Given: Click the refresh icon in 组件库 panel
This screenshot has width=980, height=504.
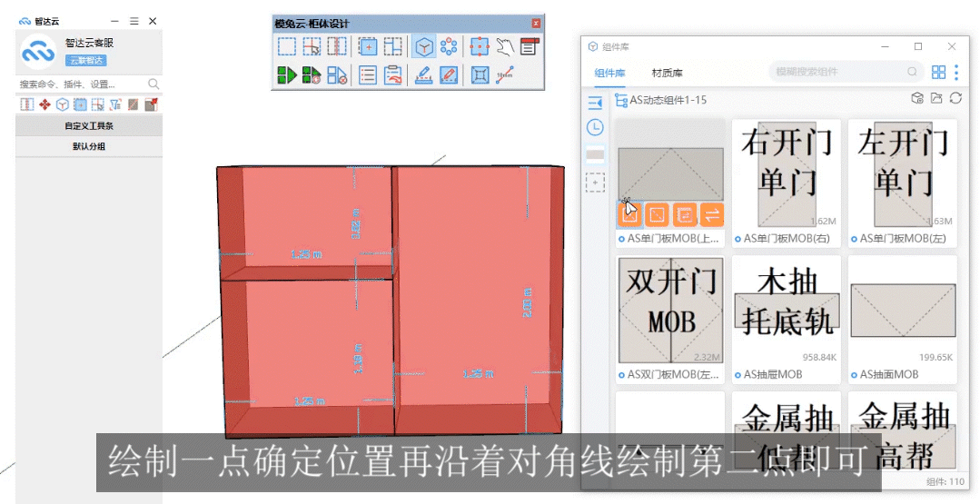Looking at the screenshot, I should tap(955, 99).
